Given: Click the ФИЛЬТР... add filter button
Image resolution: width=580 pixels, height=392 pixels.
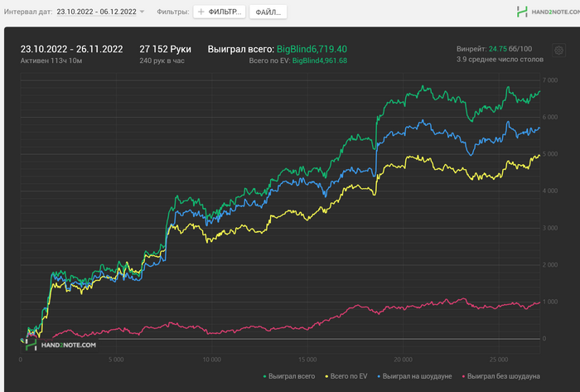Looking at the screenshot, I should [220, 12].
